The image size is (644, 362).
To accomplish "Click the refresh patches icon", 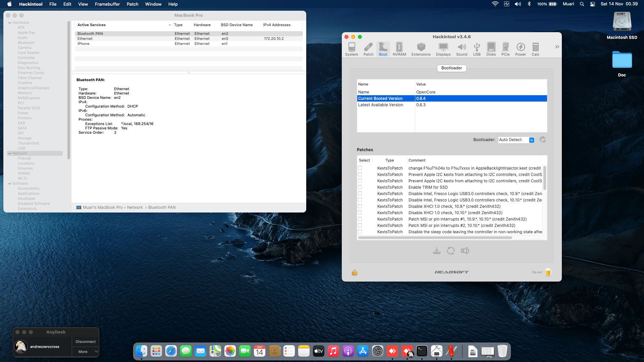I will point(450,251).
